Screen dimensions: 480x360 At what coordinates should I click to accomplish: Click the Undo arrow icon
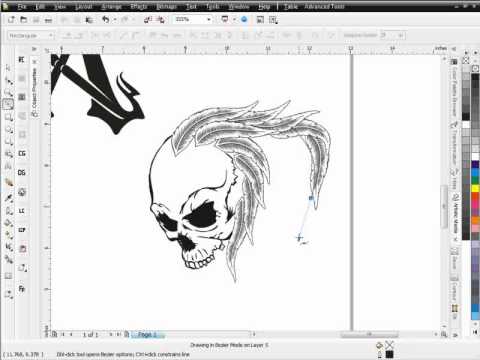[x=106, y=20]
